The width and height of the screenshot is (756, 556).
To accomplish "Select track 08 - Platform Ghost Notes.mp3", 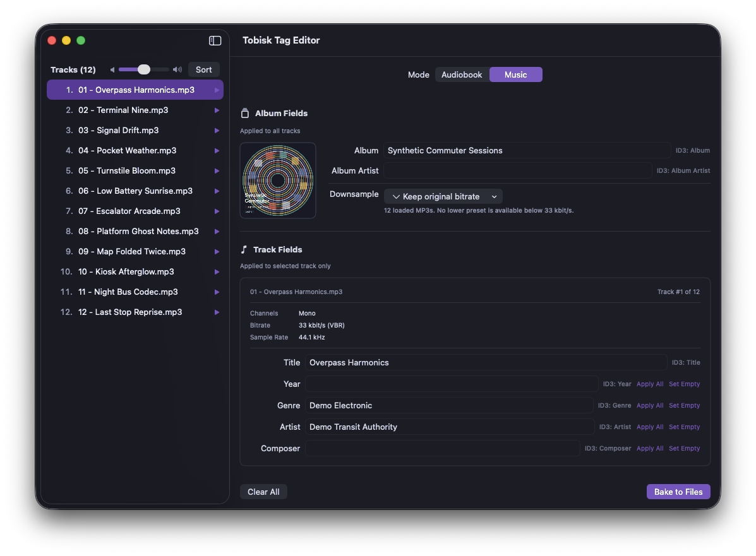I will click(135, 232).
